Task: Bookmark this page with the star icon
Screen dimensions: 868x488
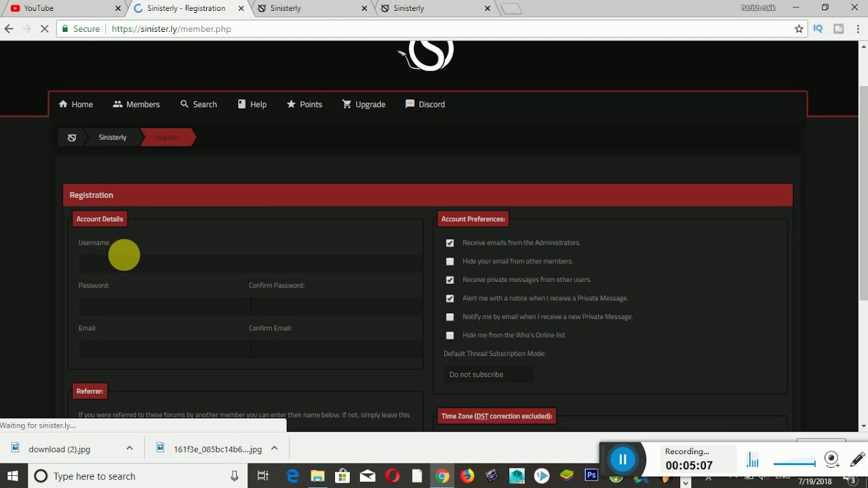Action: point(799,29)
